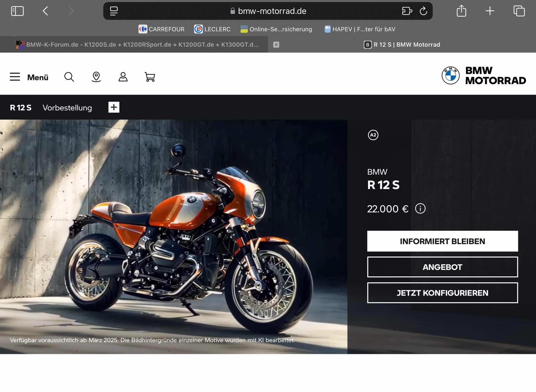This screenshot has height=392, width=536.
Task: Open the site search magnifier
Action: point(69,77)
